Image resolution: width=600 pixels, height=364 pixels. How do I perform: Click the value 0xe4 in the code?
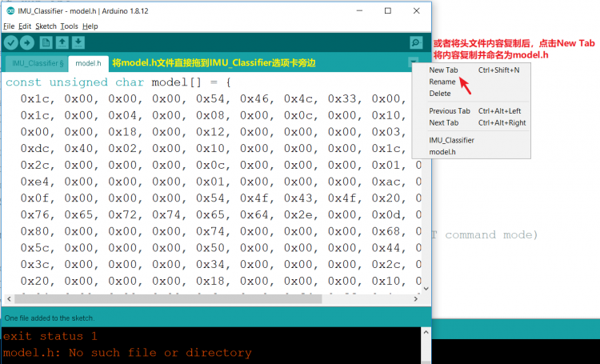click(x=35, y=182)
